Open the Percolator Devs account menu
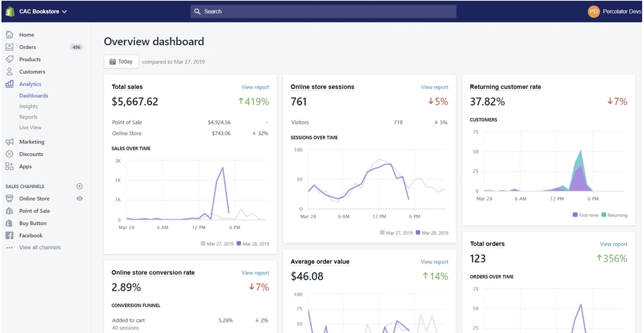The width and height of the screenshot is (644, 333). [622, 11]
